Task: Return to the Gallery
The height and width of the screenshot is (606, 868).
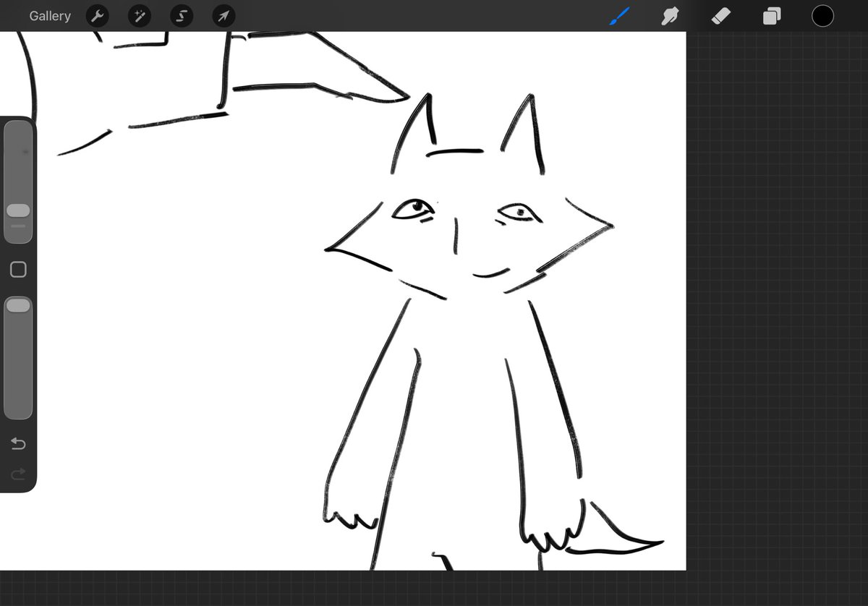Action: (50, 16)
